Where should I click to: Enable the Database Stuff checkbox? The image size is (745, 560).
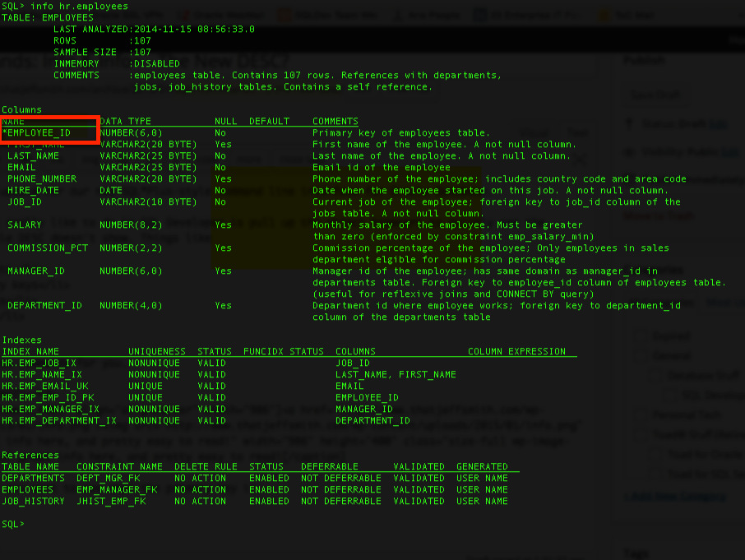(655, 376)
